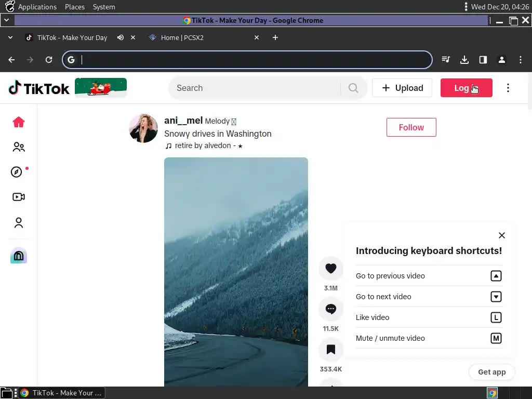This screenshot has width=532, height=399.
Task: Open the Profile person icon in sidebar
Action: pos(19,222)
